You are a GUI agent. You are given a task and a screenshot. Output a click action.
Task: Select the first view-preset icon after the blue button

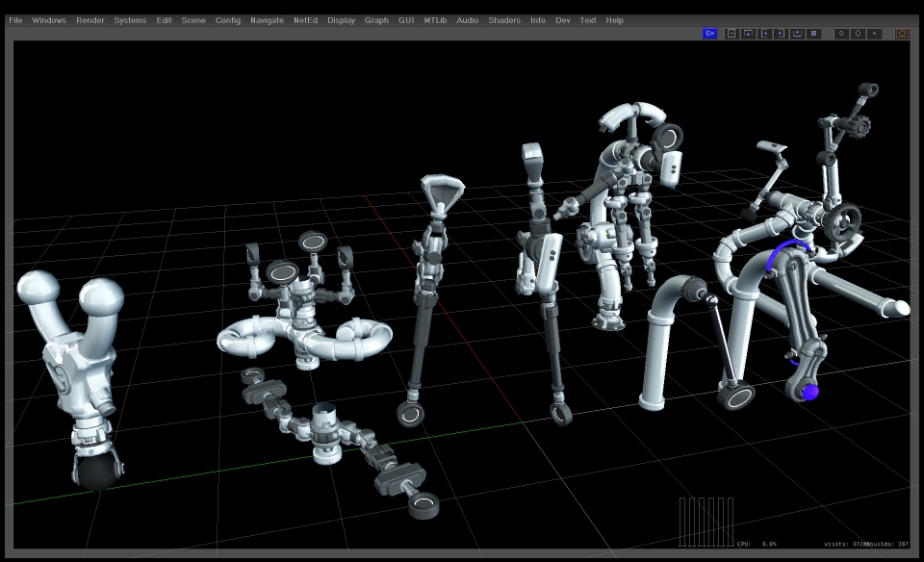pyautogui.click(x=731, y=34)
